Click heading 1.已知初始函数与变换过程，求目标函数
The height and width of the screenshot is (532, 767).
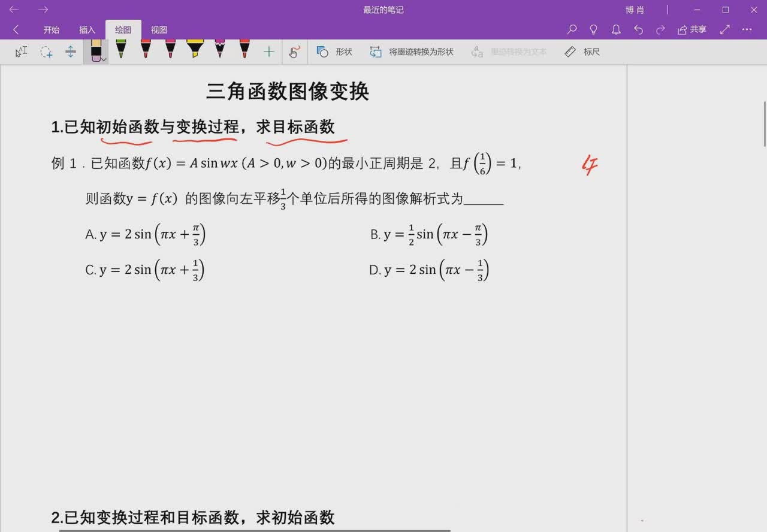(x=193, y=127)
